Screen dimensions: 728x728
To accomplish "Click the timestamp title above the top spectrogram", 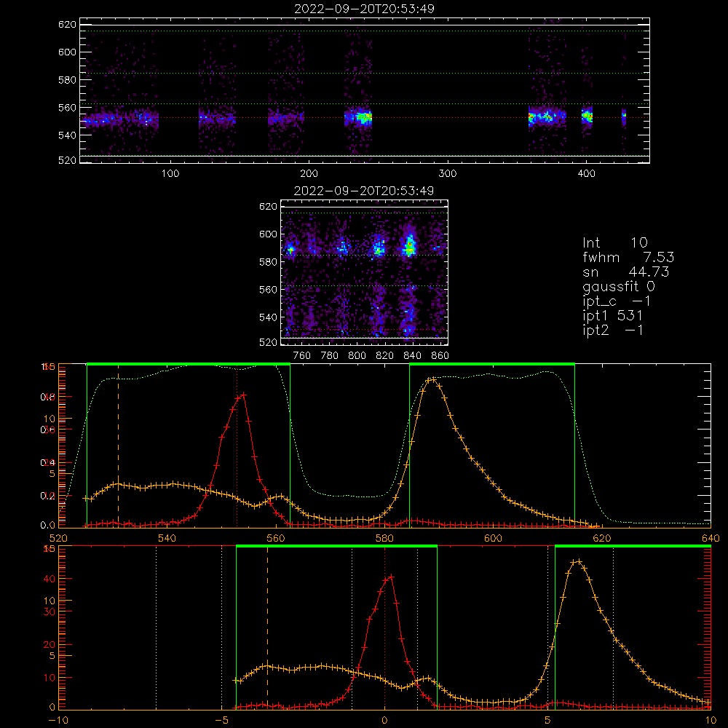I will [364, 9].
